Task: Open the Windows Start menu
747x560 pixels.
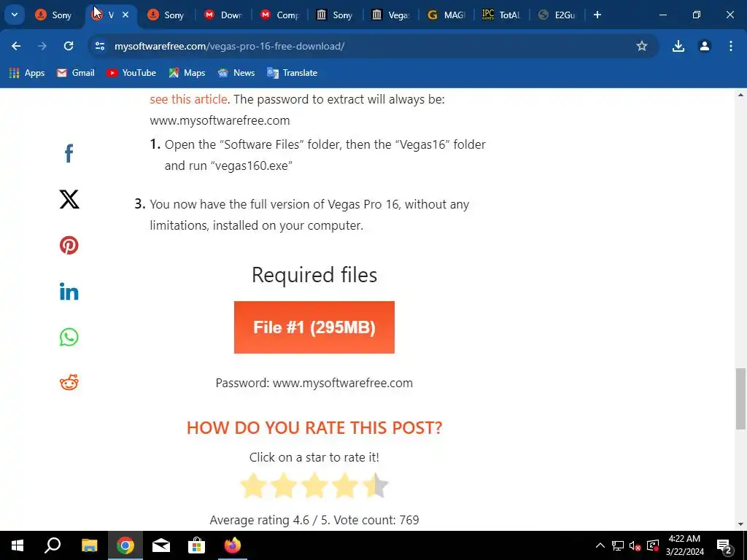Action: 18,545
